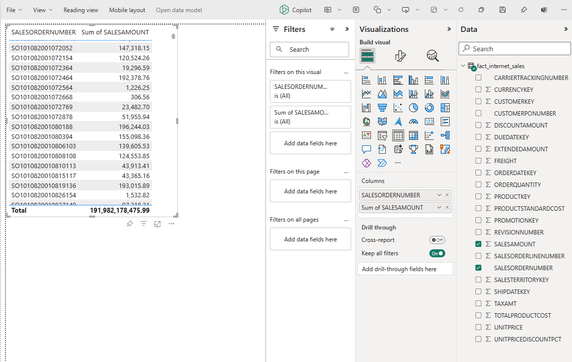
Task: Select the Map globe visual
Action: click(x=366, y=122)
